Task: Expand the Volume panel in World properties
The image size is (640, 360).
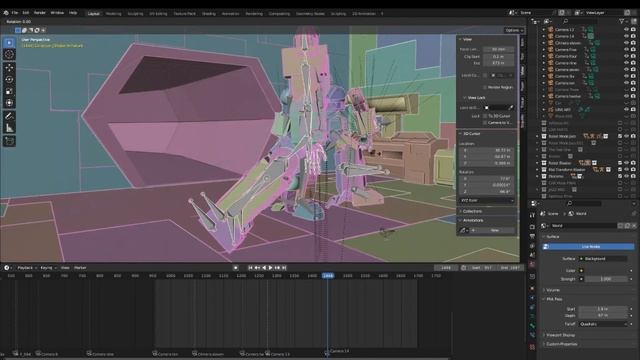Action: pos(553,290)
